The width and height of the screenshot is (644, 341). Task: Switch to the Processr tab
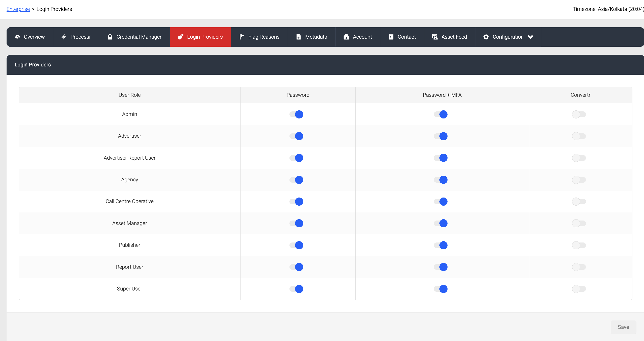point(76,37)
